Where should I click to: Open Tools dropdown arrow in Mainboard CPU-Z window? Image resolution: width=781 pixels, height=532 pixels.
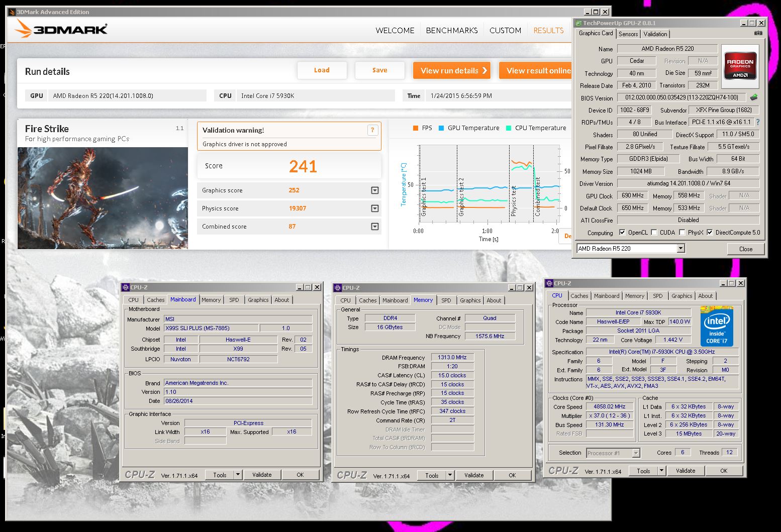coord(238,475)
